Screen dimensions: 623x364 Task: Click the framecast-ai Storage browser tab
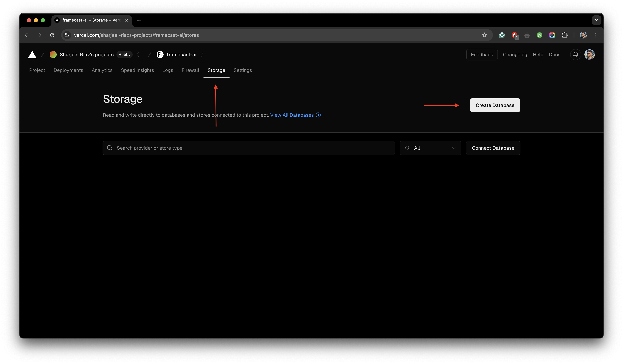coord(91,20)
